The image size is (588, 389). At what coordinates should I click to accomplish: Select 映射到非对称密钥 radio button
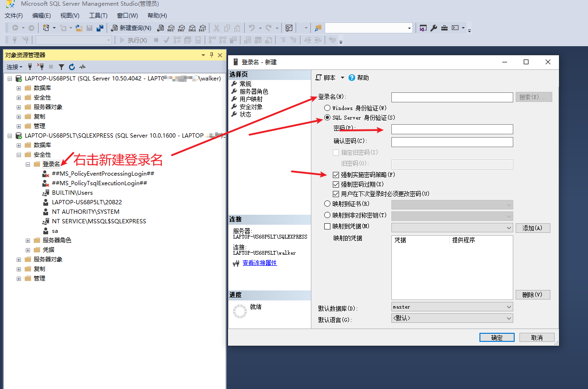(327, 215)
